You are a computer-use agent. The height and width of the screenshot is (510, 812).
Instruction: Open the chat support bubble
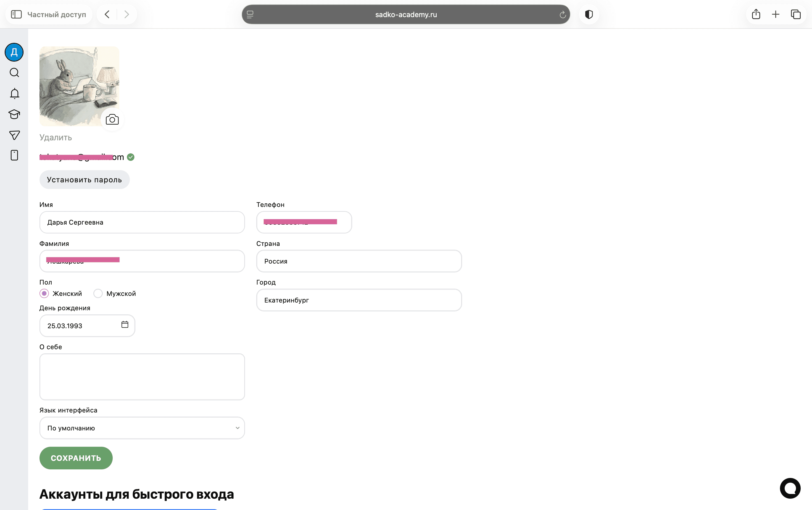coord(790,488)
